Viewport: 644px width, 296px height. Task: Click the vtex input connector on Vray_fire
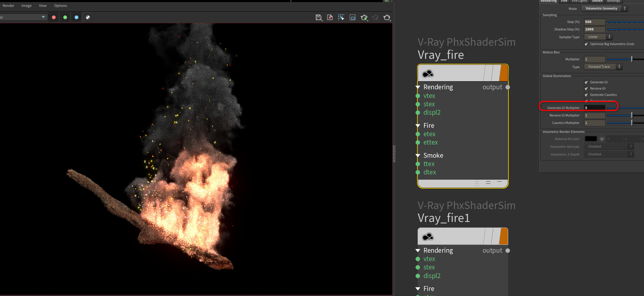pyautogui.click(x=418, y=96)
